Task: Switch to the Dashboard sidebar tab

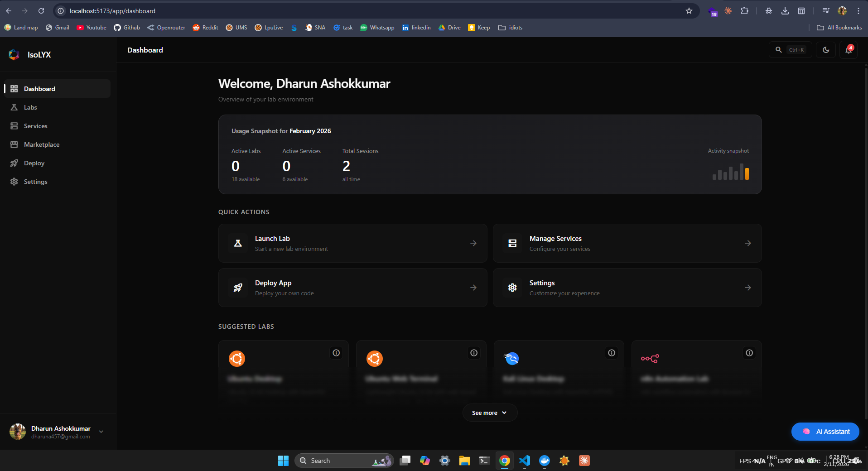Action: [39, 89]
